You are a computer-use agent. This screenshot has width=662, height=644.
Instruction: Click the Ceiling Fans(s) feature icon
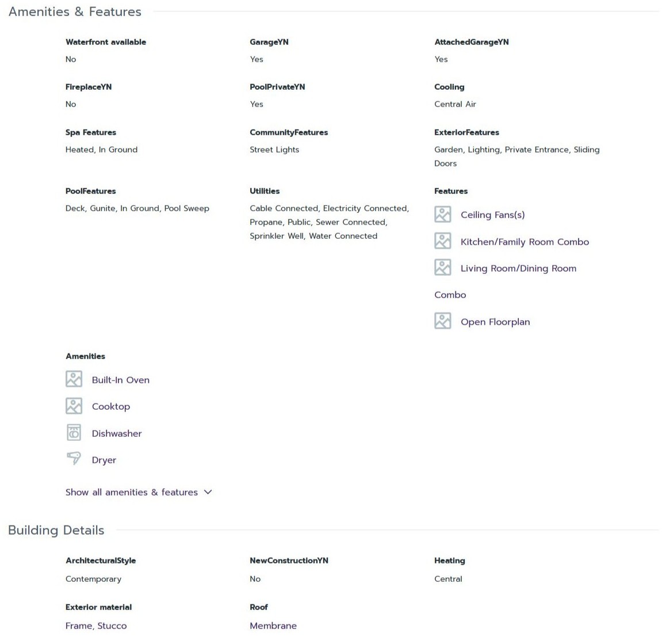pyautogui.click(x=442, y=214)
